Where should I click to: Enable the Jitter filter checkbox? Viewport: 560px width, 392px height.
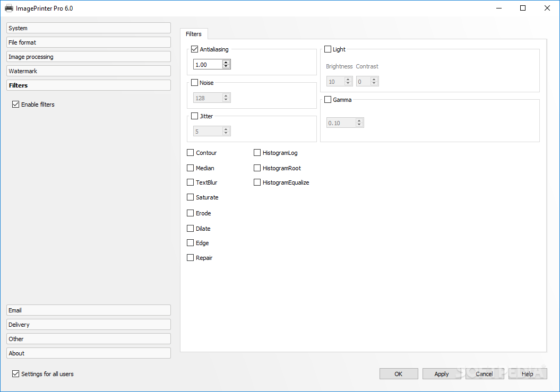[195, 116]
